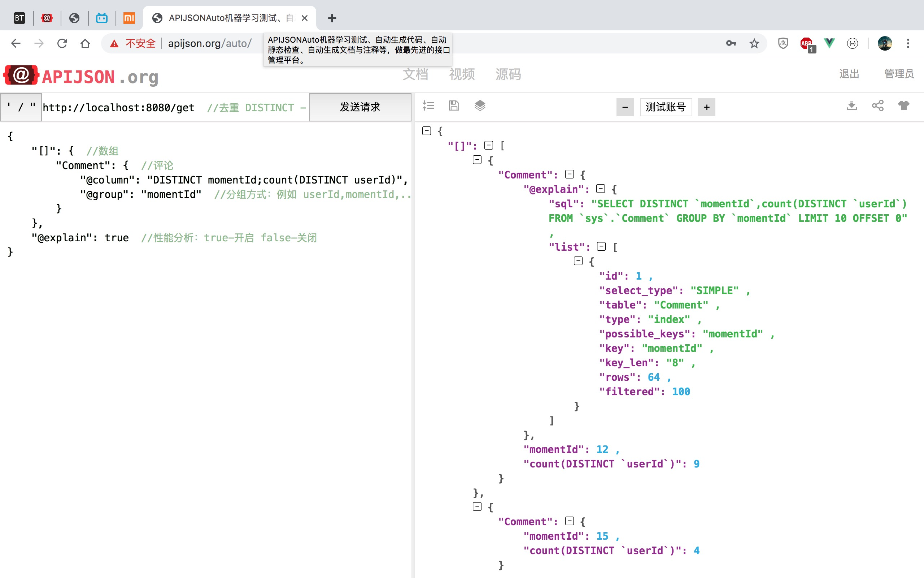Collapse the "list" array
924x578 pixels.
[601, 247]
